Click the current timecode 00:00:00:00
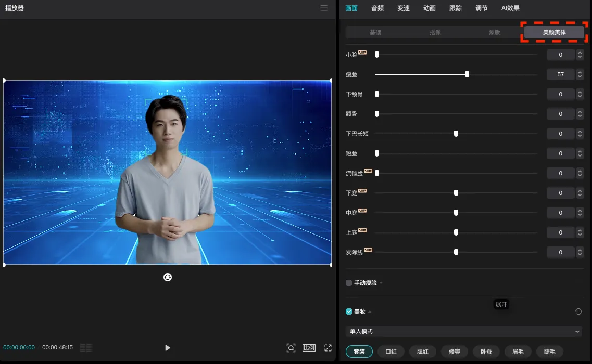The height and width of the screenshot is (364, 592). point(19,347)
